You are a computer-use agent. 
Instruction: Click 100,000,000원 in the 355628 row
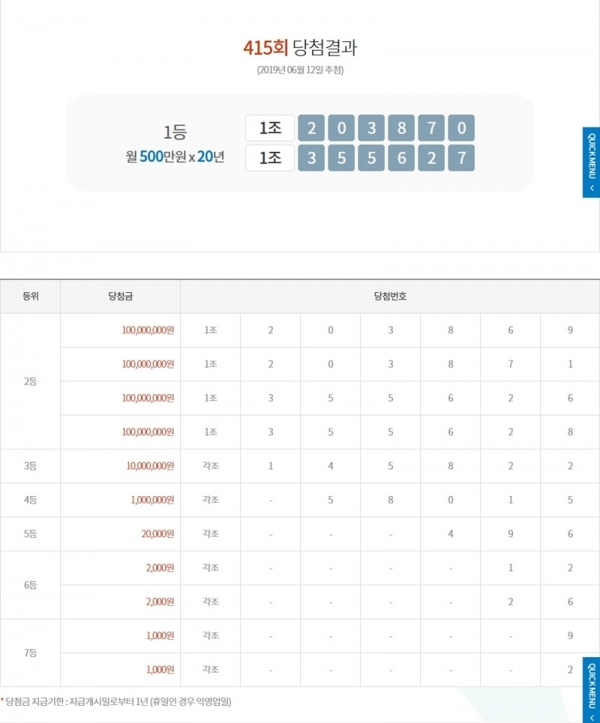148,432
